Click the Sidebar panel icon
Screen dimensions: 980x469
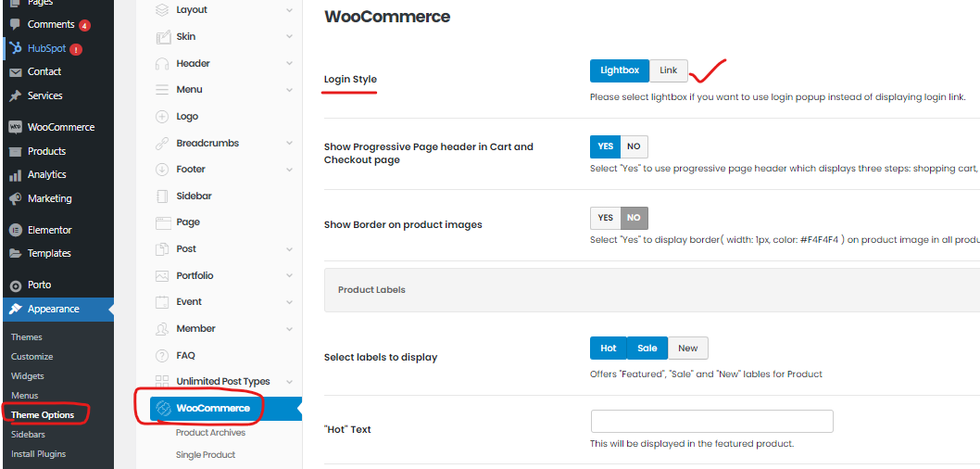(162, 196)
